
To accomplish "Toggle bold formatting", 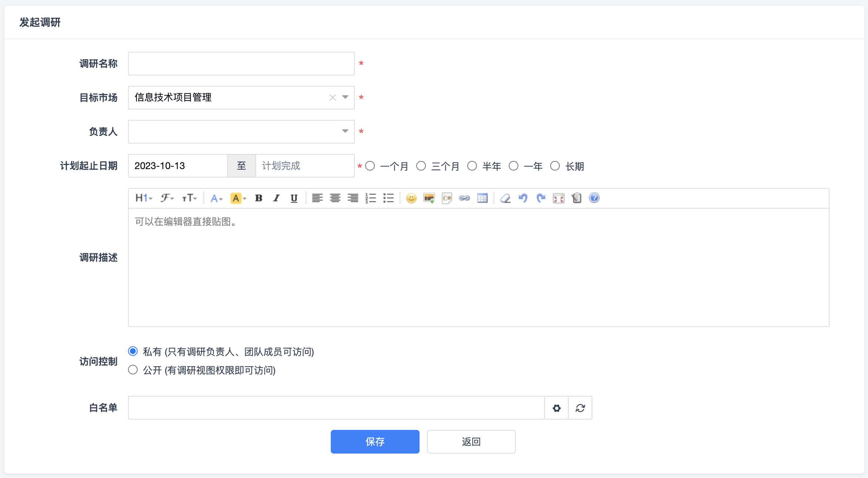I will click(x=259, y=198).
